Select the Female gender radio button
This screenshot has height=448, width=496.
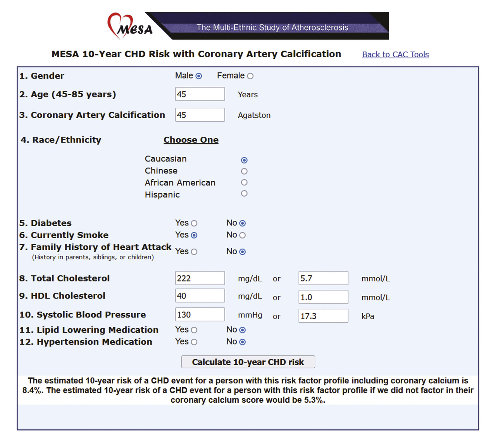[x=250, y=76]
